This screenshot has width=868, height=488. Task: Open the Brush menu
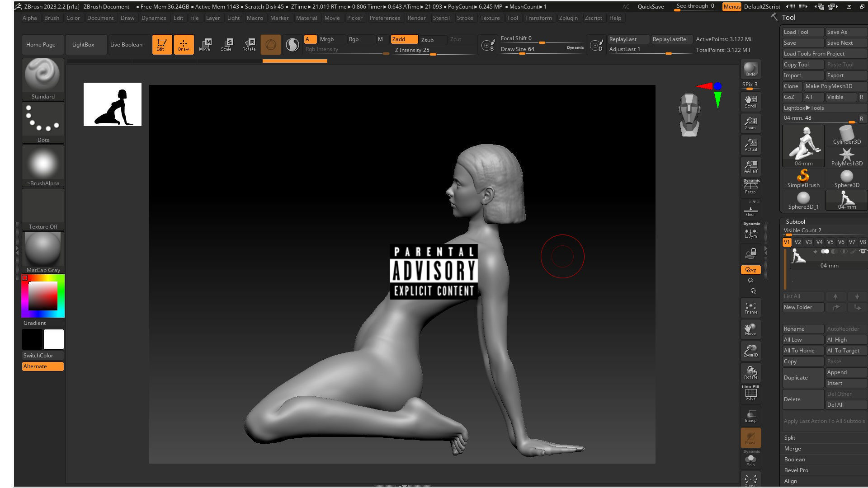pos(52,18)
